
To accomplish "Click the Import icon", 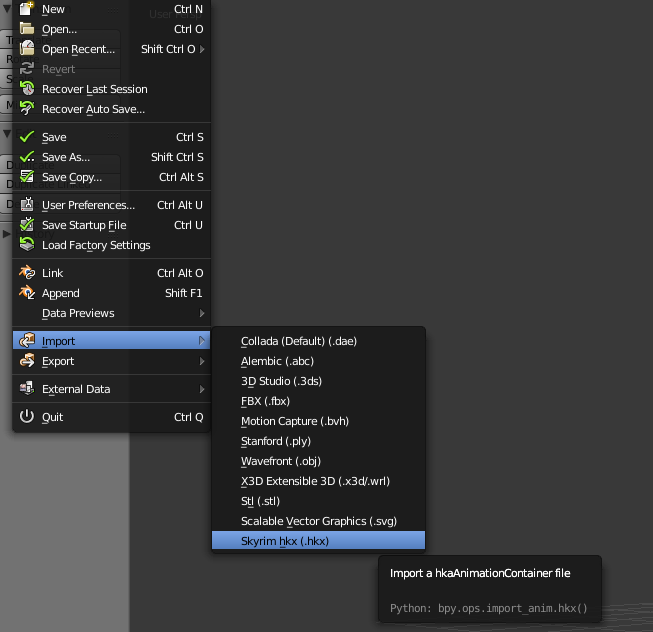I will click(x=27, y=340).
